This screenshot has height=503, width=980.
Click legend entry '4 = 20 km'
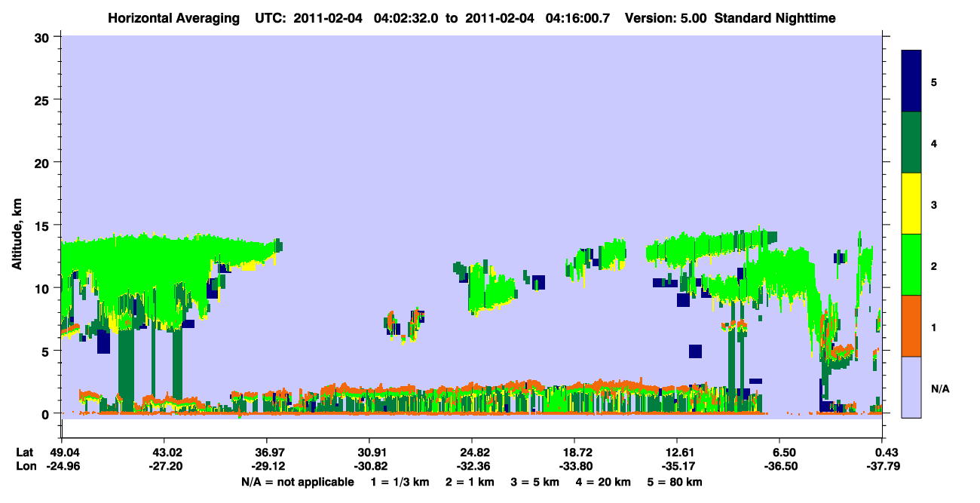tap(603, 482)
